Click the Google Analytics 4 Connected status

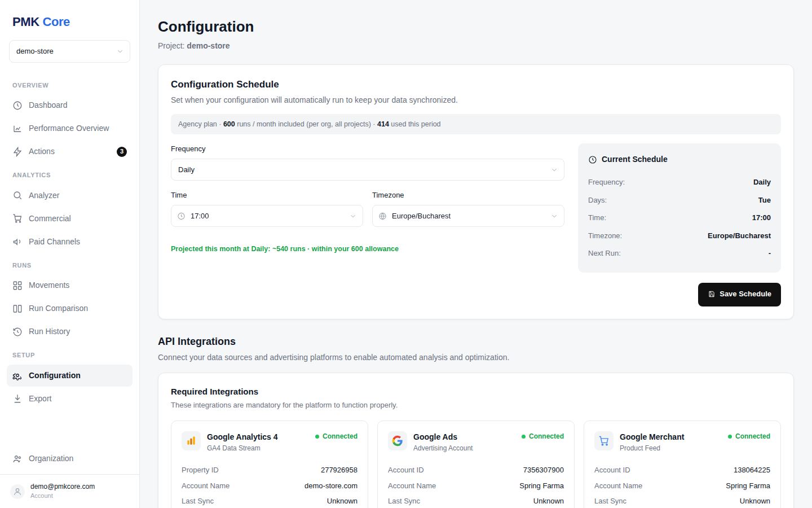(336, 436)
